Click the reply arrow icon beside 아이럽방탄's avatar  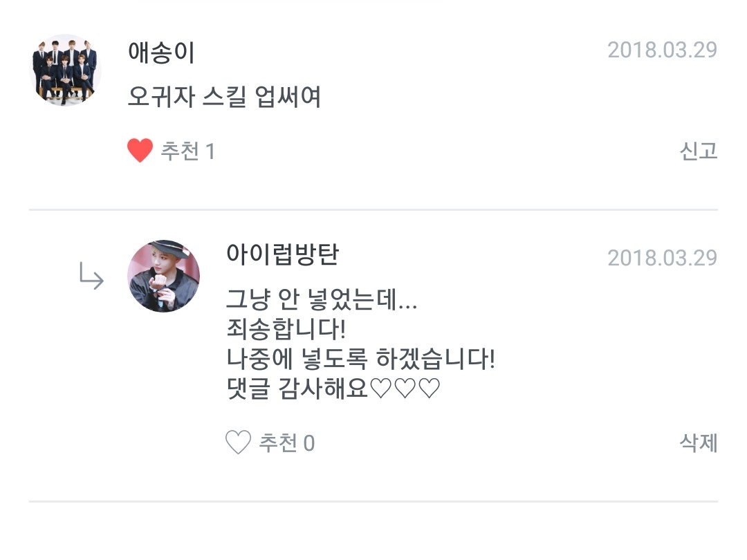coord(91,277)
